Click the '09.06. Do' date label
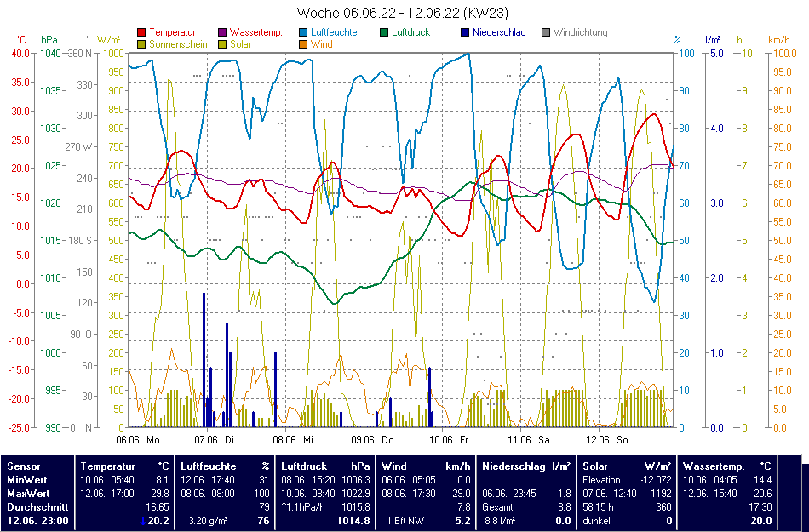This screenshot has height=532, width=809. (372, 440)
